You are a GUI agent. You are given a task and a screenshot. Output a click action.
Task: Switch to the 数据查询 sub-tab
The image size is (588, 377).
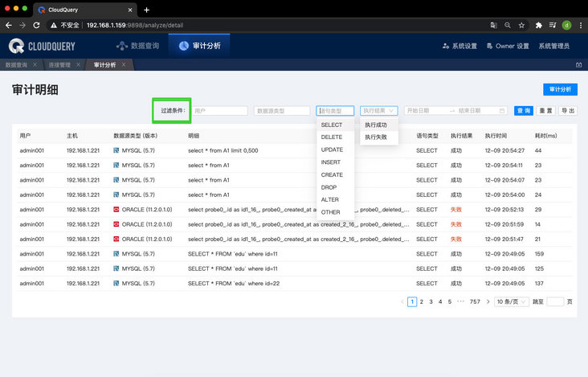point(17,65)
